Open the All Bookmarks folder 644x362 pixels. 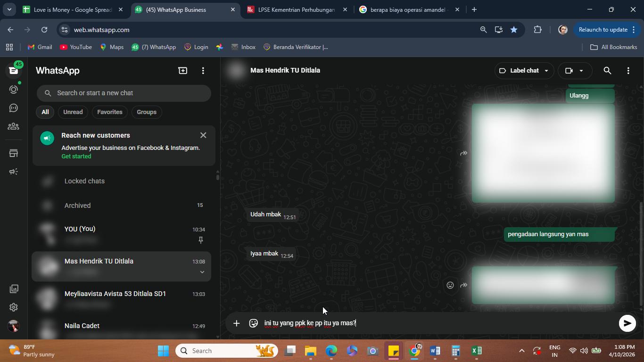click(614, 47)
